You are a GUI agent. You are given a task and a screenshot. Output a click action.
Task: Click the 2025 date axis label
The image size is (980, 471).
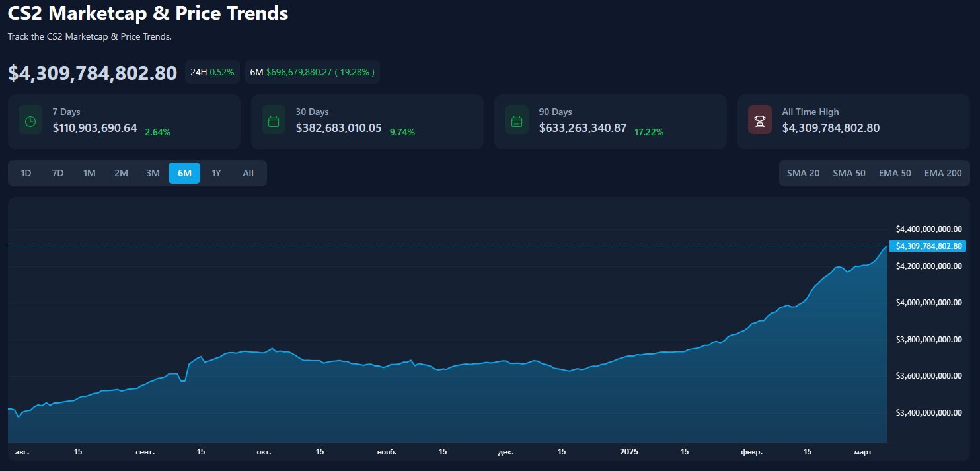629,453
